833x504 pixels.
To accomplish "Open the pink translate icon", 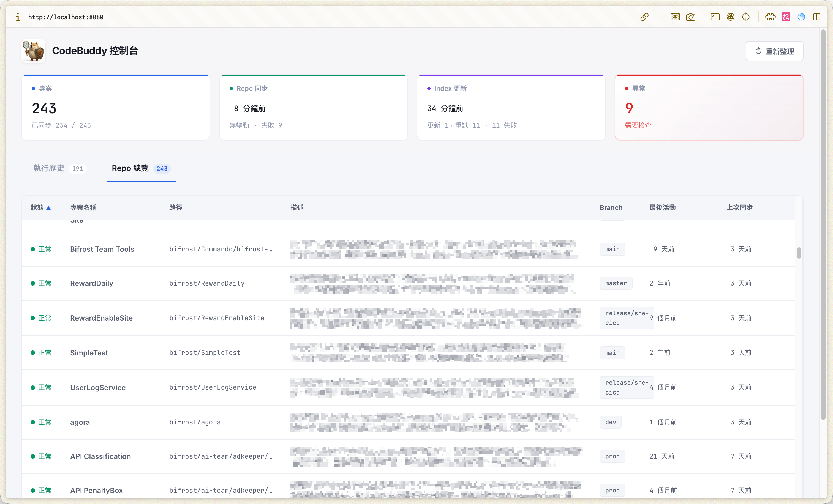I will pyautogui.click(x=786, y=17).
